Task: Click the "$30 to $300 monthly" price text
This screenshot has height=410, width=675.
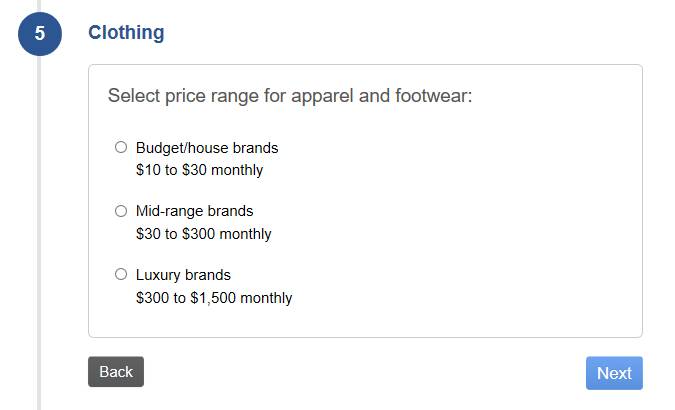Action: 203,234
